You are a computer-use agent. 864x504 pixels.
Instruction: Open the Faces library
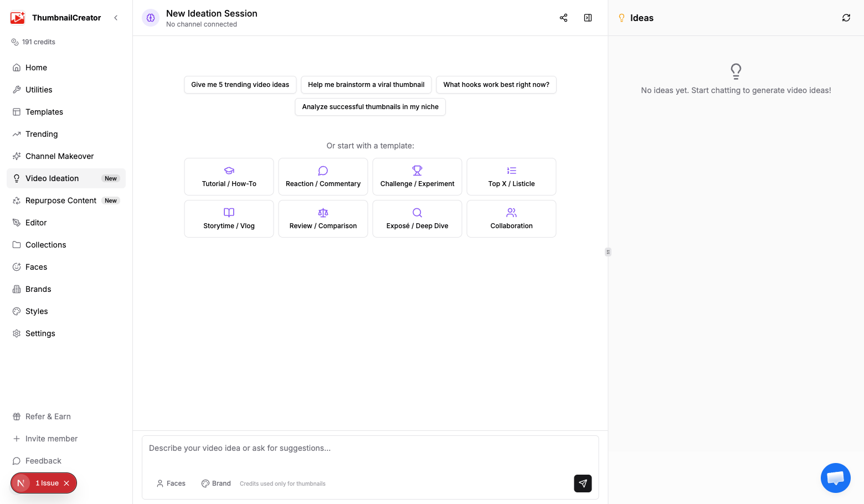(37, 266)
